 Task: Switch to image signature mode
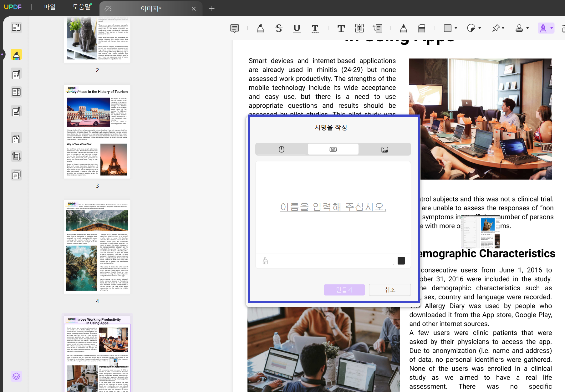[385, 150]
